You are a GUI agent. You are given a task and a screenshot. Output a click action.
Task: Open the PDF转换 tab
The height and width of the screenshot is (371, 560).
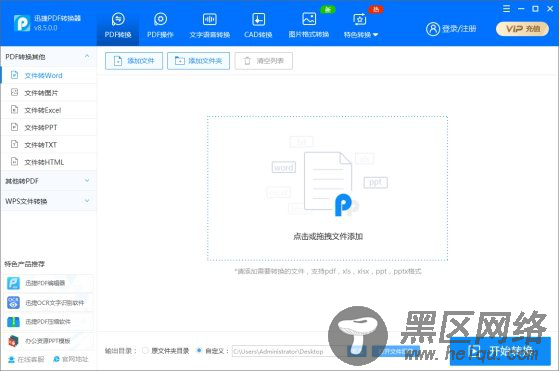click(x=118, y=25)
